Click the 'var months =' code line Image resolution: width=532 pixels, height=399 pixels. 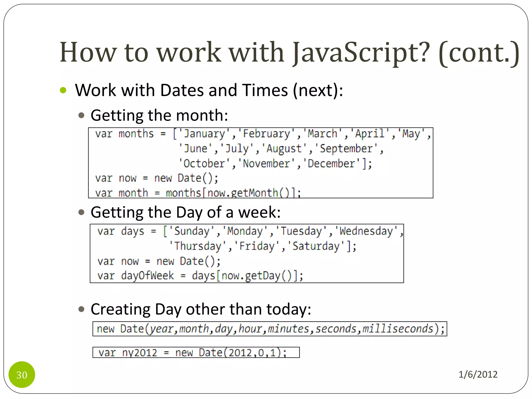pyautogui.click(x=263, y=134)
